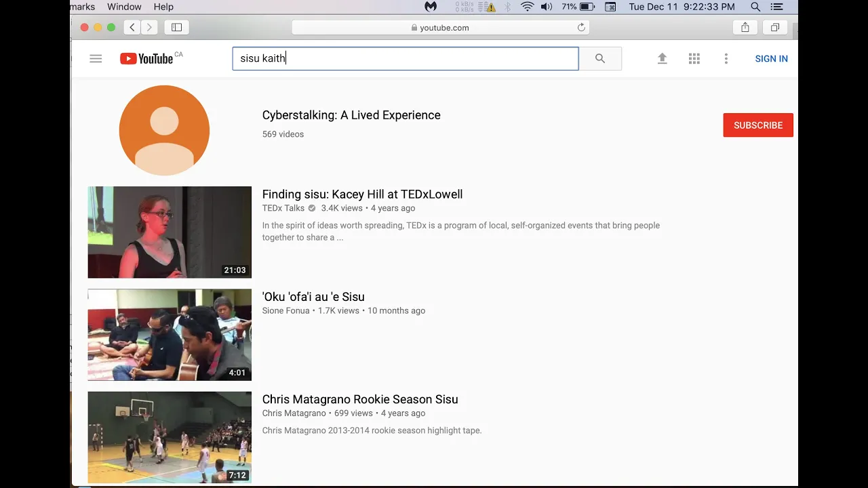Open the Wi-Fi status menu

pyautogui.click(x=528, y=7)
